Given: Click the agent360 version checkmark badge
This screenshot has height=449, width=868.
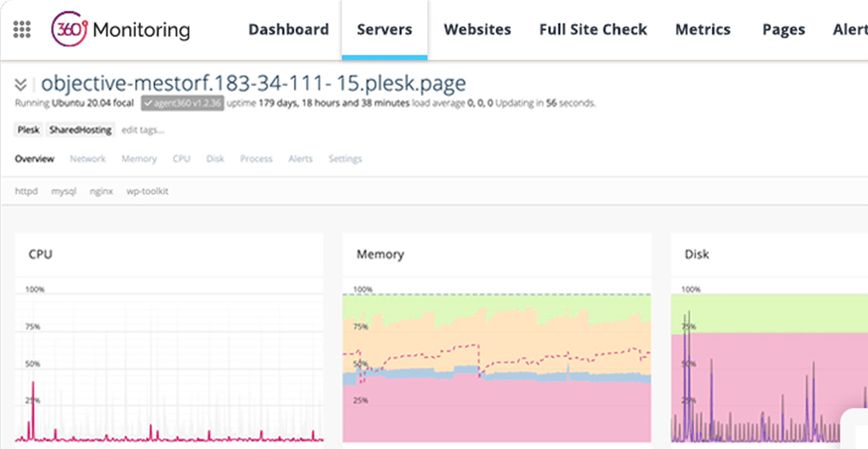Looking at the screenshot, I should [182, 103].
